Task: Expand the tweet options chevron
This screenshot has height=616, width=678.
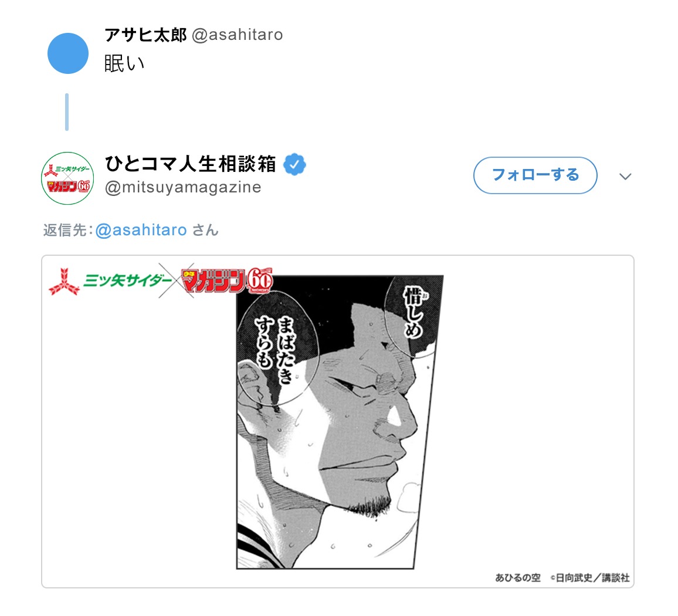Action: pyautogui.click(x=625, y=176)
